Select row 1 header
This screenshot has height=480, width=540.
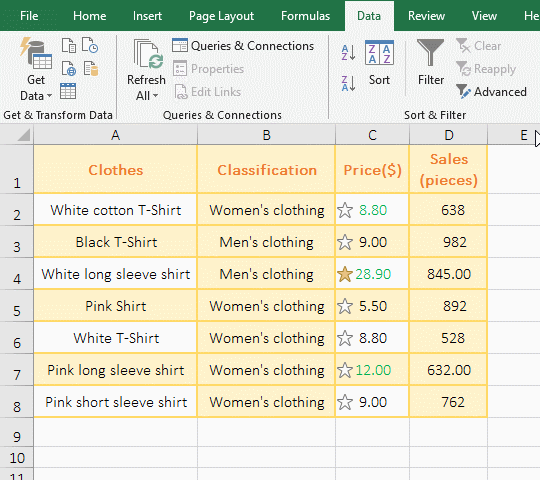(17, 169)
